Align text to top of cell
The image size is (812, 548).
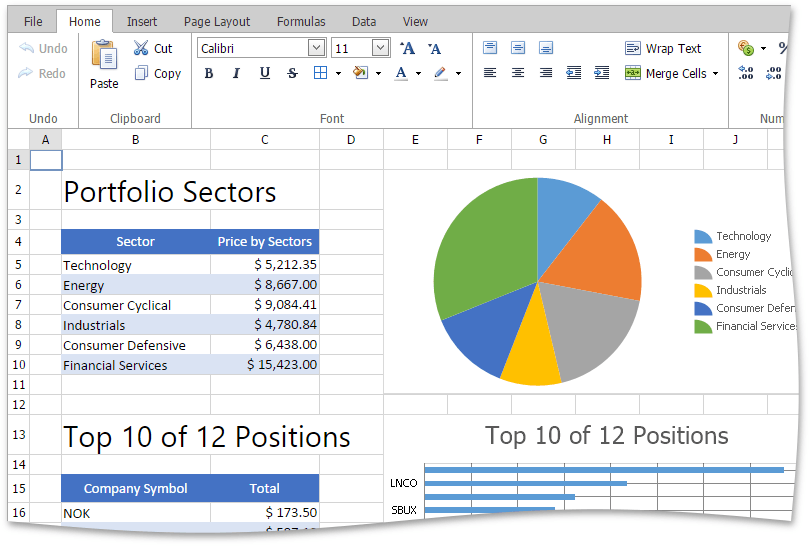click(x=490, y=48)
